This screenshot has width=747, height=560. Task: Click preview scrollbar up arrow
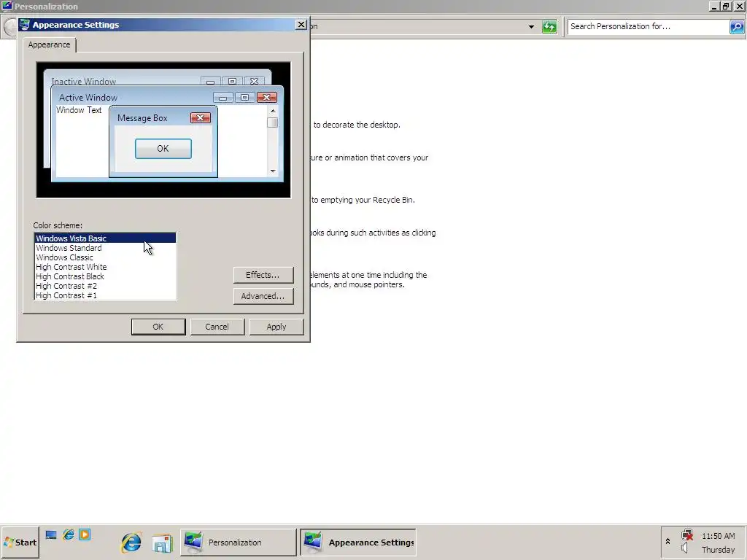pos(273,111)
